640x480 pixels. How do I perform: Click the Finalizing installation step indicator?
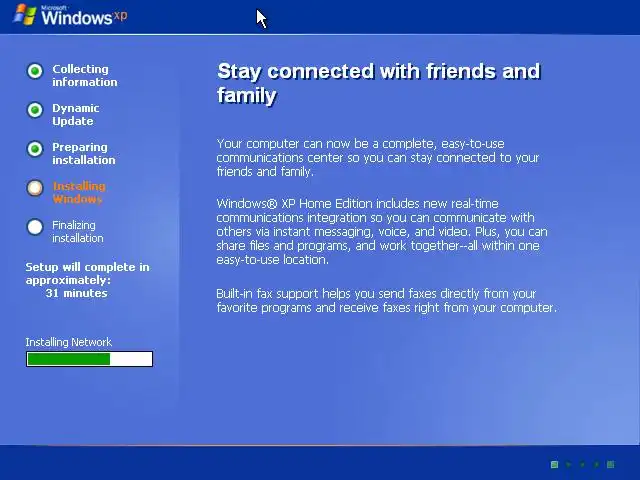click(35, 227)
